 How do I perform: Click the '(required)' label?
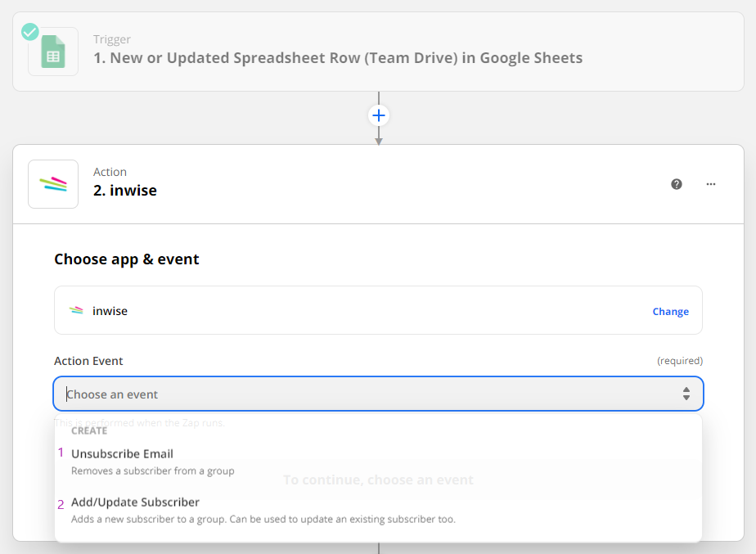point(680,361)
